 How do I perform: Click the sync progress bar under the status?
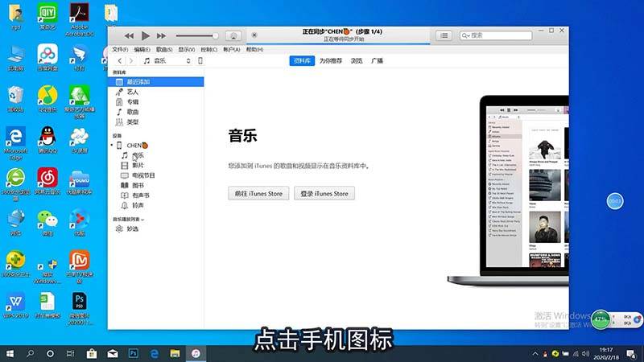[338, 43]
